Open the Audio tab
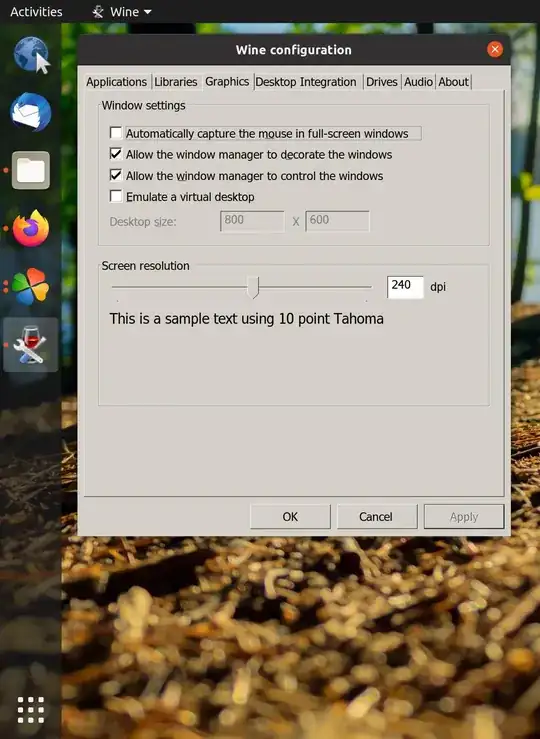540x739 pixels. pyautogui.click(x=418, y=82)
